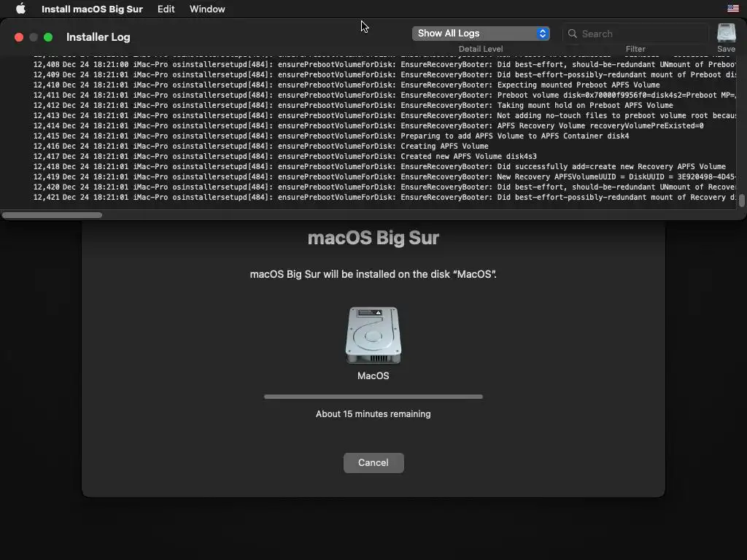Focus the Search filter field

point(635,34)
